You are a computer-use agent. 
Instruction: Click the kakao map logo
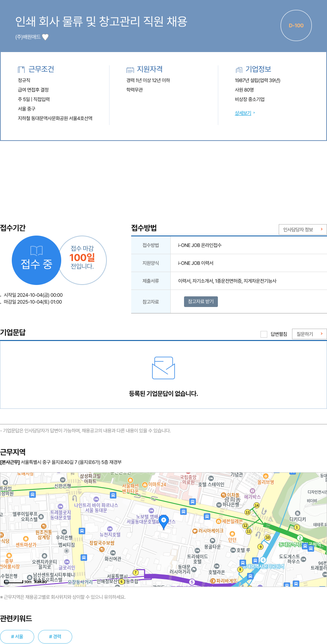41,582
